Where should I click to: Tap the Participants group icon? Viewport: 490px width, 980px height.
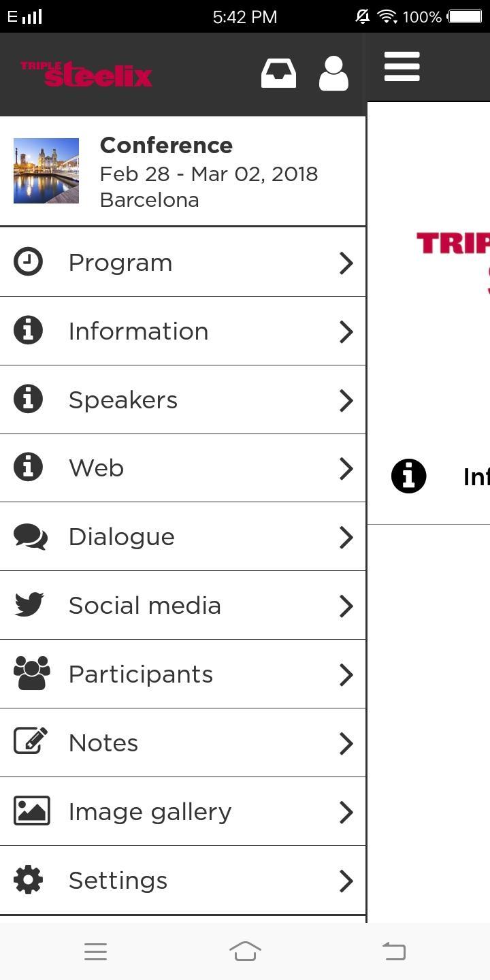[32, 674]
